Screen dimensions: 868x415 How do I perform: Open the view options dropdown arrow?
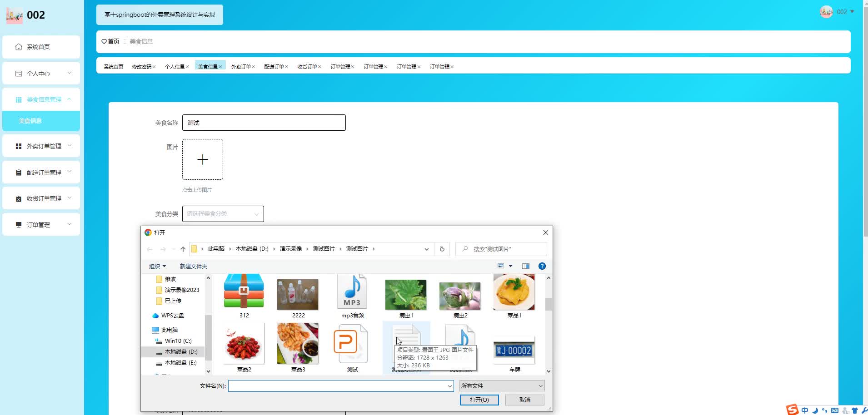click(x=510, y=266)
